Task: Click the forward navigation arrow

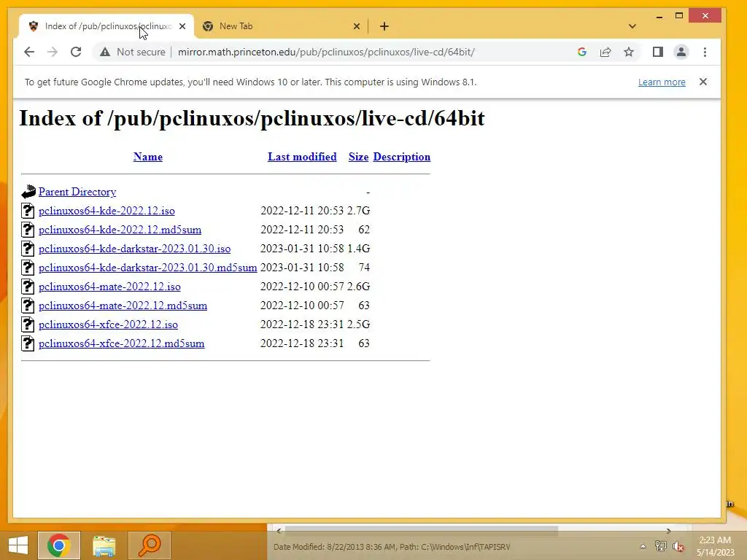Action: tap(53, 52)
